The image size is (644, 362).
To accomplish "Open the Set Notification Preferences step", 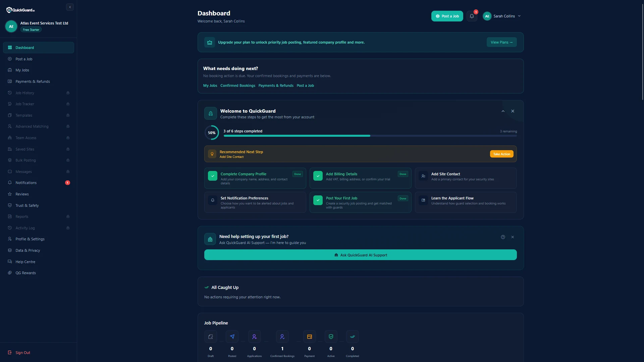I will (255, 202).
